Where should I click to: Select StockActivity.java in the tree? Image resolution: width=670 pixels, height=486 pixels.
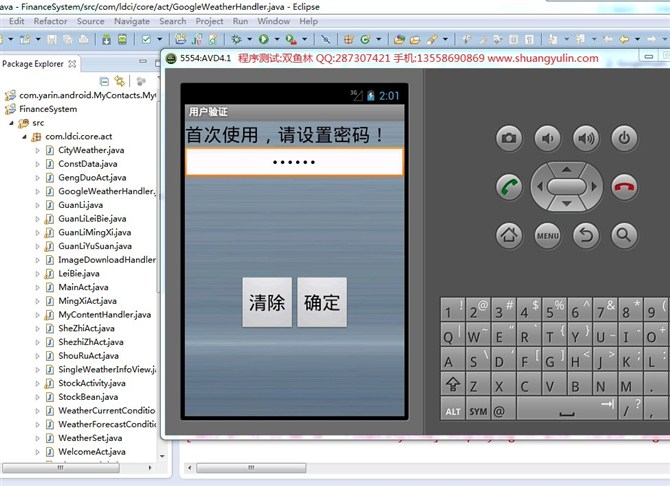(92, 383)
